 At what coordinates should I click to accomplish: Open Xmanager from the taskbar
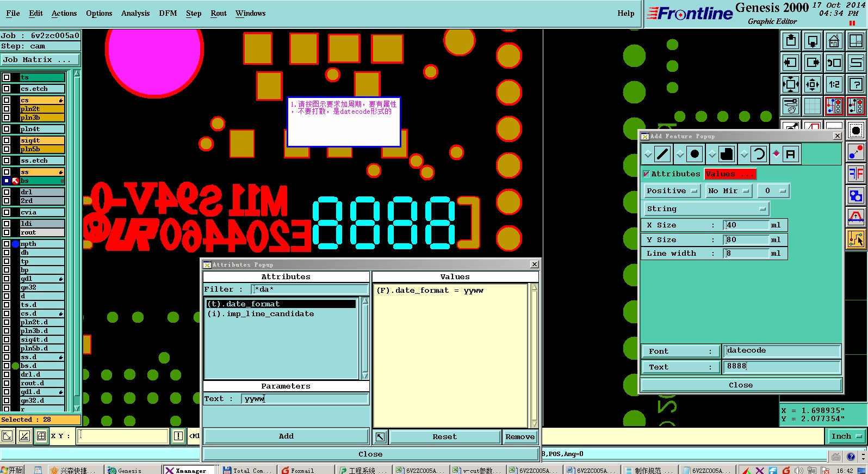190,470
